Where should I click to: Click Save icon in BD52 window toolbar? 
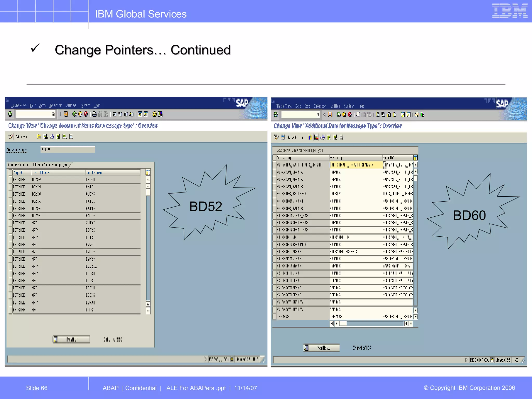66,114
